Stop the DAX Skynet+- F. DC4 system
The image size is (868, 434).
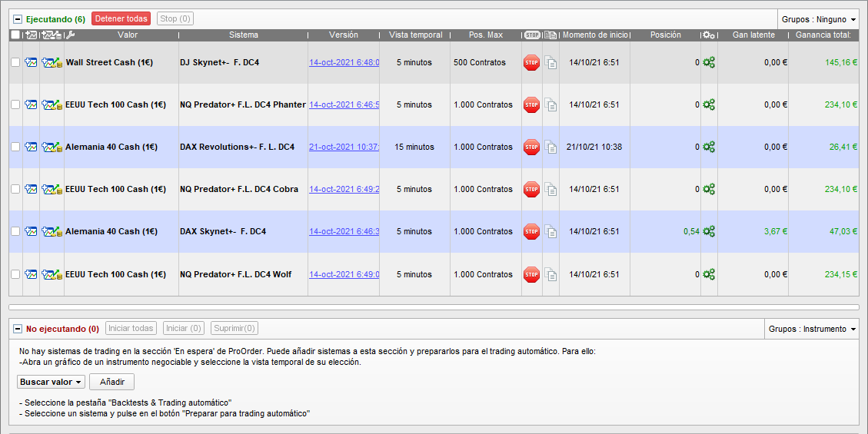(531, 232)
